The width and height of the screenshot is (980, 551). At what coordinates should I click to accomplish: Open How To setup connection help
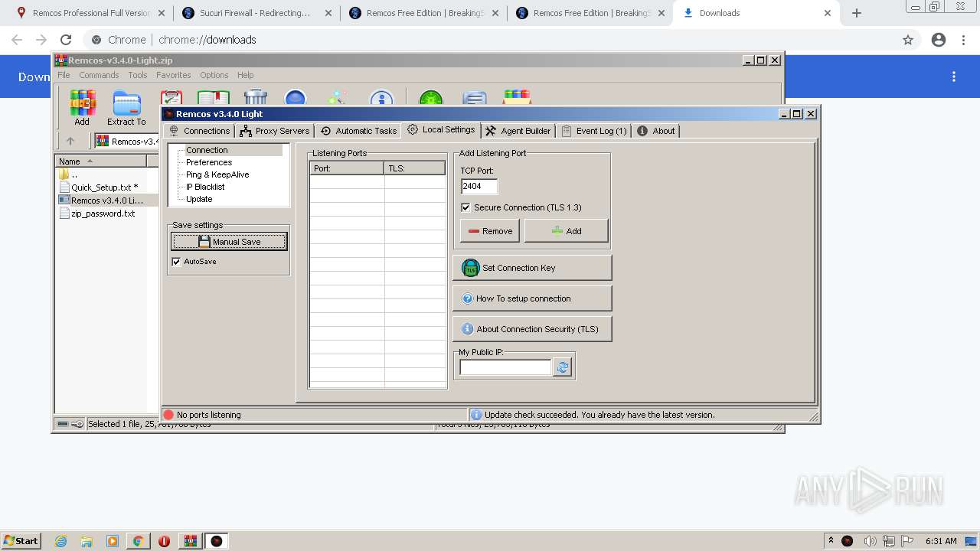532,298
